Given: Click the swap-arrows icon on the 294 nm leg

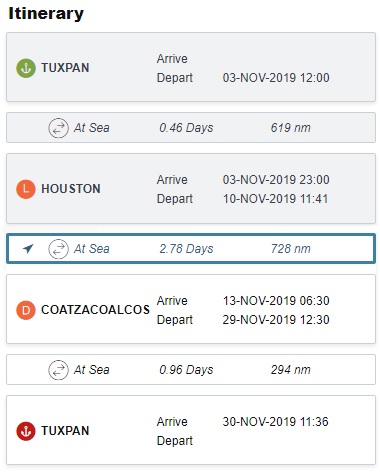Looking at the screenshot, I should click(x=59, y=370).
